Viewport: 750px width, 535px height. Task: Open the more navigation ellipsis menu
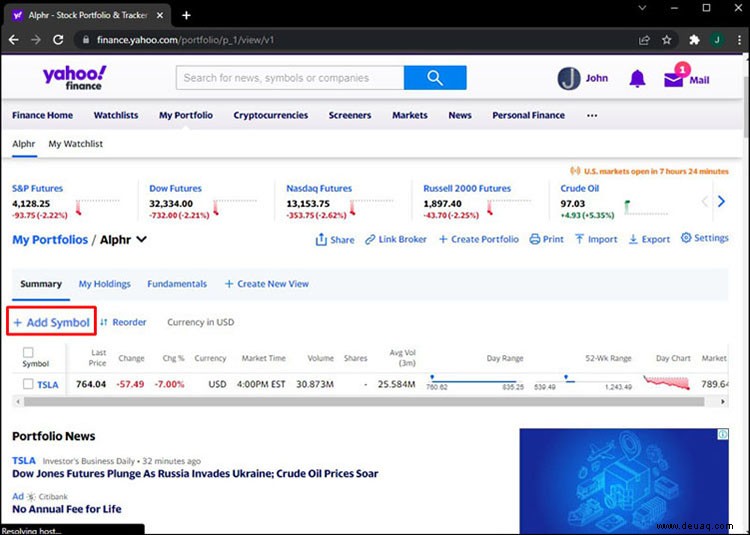point(592,115)
